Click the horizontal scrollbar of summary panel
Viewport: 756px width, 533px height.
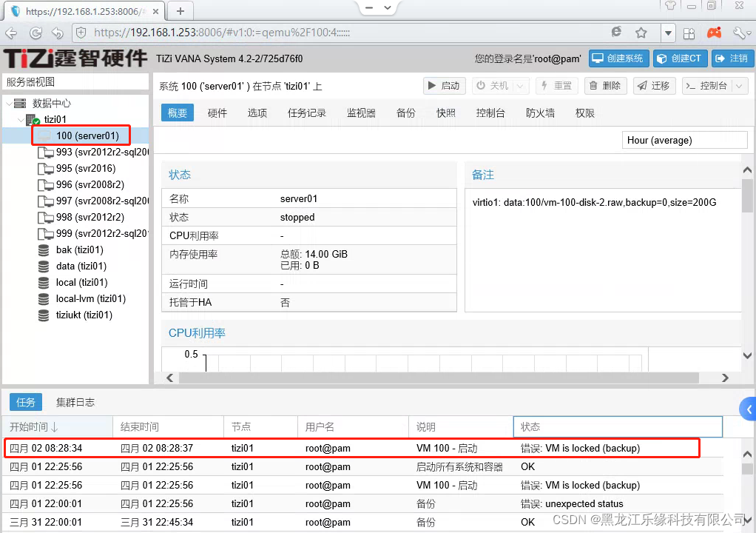pyautogui.click(x=439, y=378)
